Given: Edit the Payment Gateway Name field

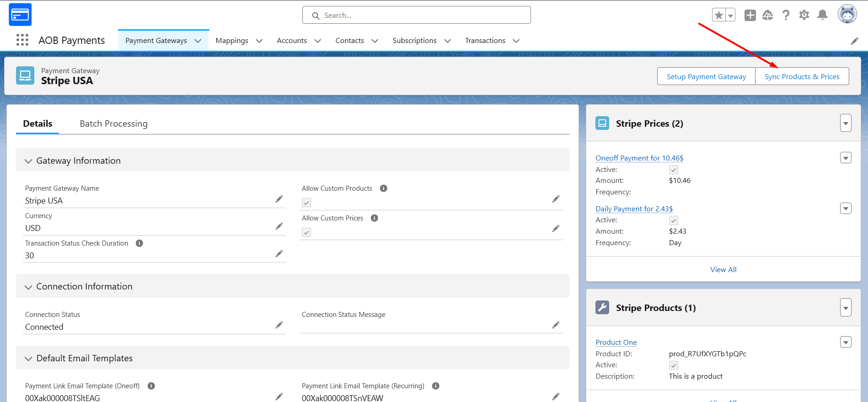Looking at the screenshot, I should click(279, 199).
